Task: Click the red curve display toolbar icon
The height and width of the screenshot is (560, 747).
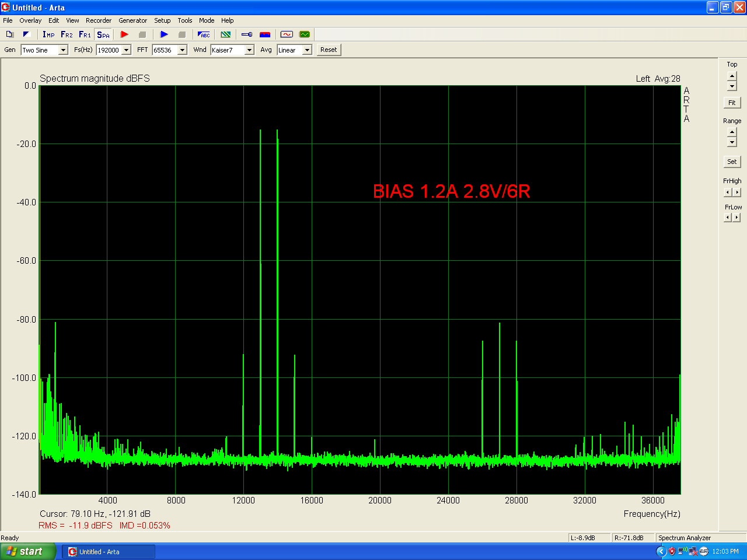Action: (x=287, y=34)
